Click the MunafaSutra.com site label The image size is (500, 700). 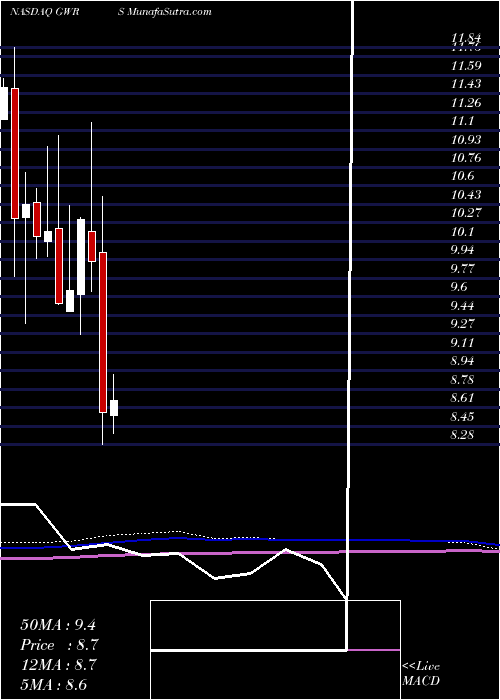170,12
